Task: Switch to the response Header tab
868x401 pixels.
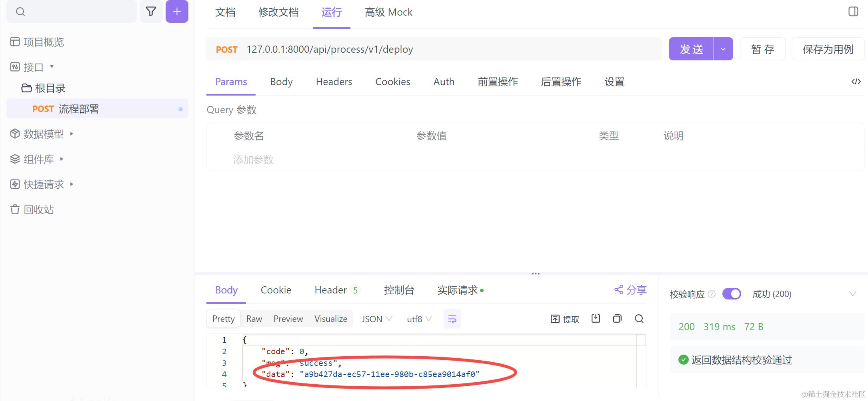Action: coord(337,290)
